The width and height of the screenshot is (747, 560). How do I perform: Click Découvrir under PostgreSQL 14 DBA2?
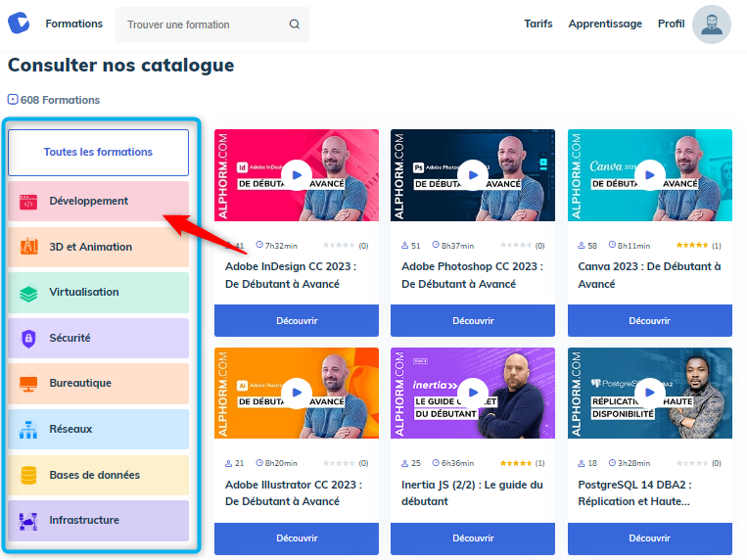point(649,538)
